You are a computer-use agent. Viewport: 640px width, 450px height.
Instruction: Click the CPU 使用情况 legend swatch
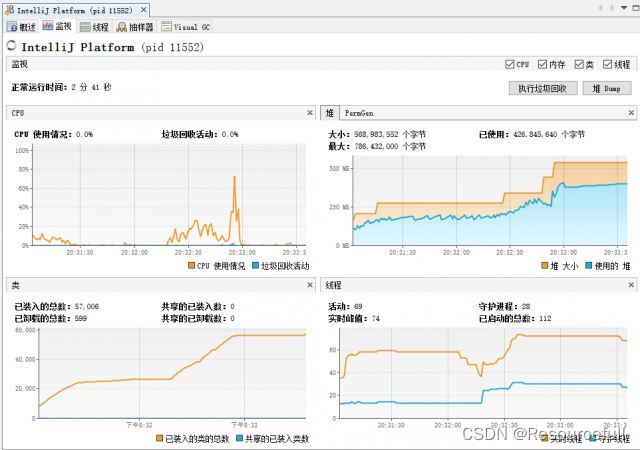click(x=191, y=266)
